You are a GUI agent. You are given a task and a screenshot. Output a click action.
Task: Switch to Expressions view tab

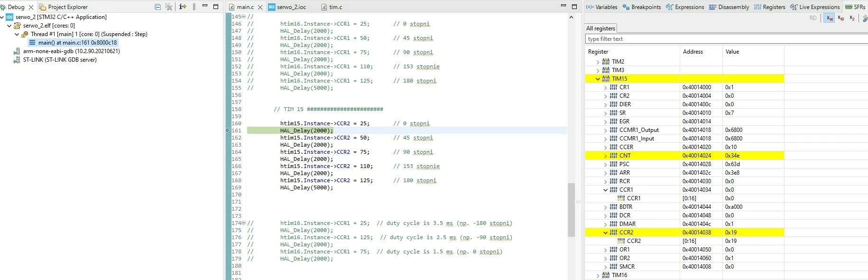click(685, 7)
